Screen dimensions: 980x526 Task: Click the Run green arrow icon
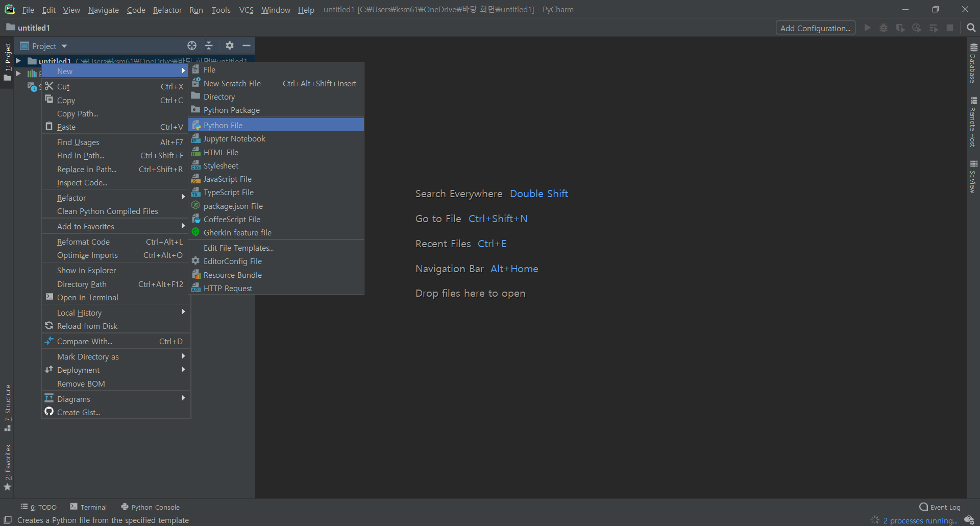point(867,28)
